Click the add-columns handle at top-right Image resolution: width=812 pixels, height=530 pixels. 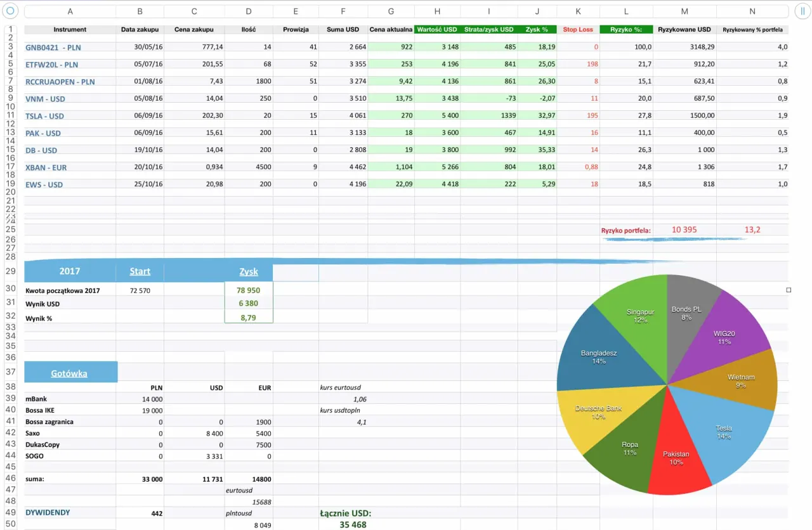click(802, 11)
